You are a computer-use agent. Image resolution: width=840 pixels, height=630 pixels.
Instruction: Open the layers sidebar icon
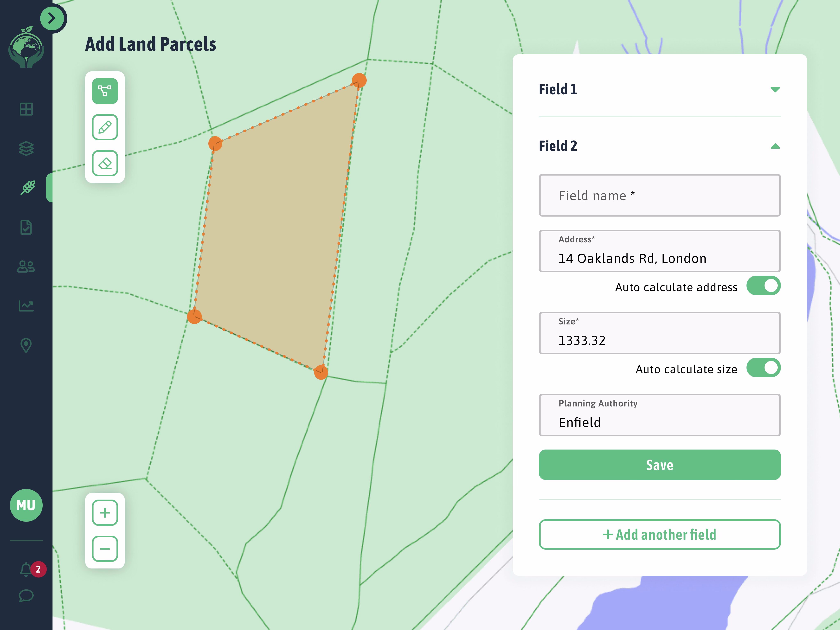[26, 148]
